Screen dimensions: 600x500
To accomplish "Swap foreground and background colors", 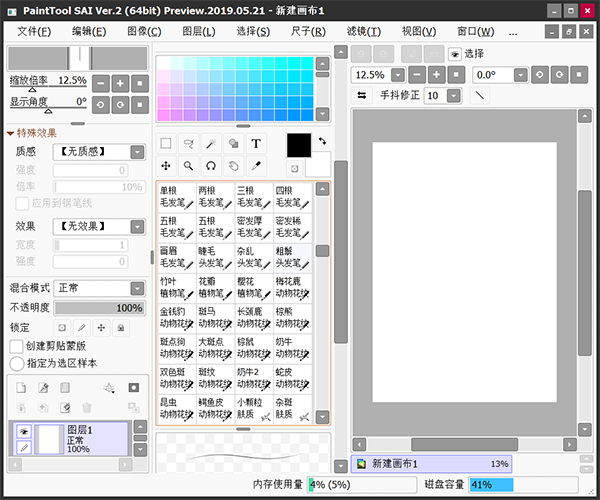I will click(x=321, y=141).
